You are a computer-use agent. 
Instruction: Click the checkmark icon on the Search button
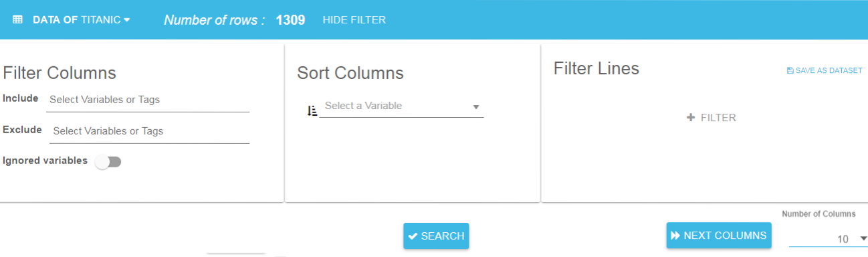(413, 236)
